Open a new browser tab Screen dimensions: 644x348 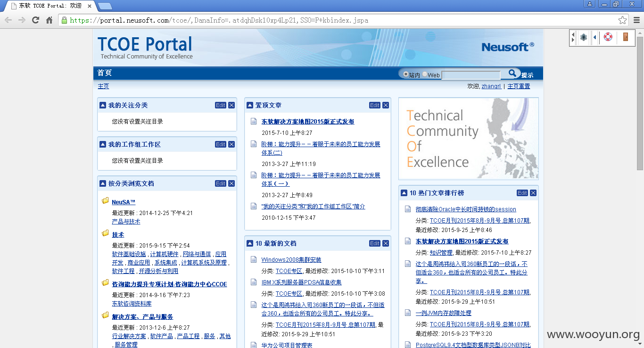105,6
